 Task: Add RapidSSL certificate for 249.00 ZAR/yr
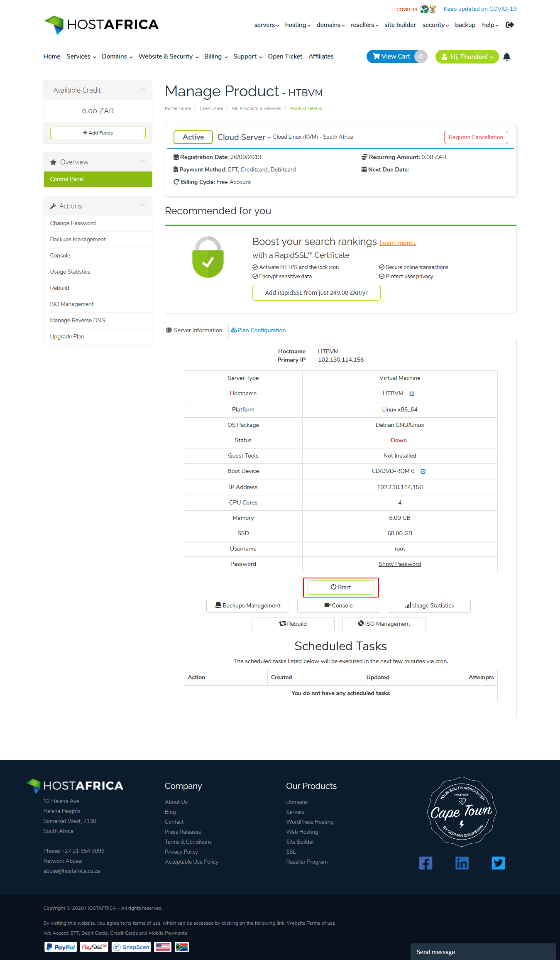(316, 293)
